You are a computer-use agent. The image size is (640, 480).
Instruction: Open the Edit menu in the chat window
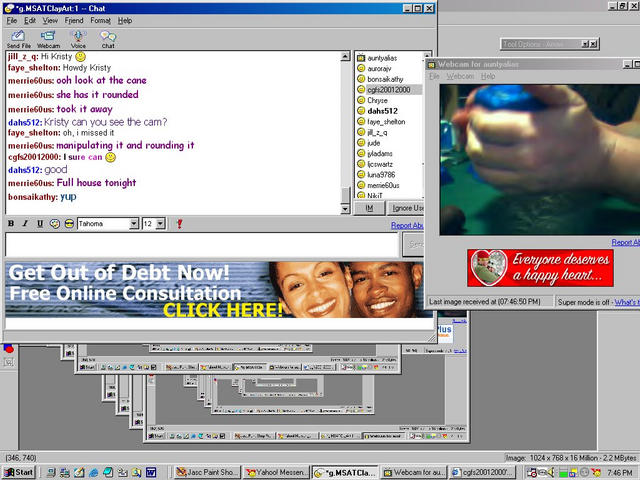coord(30,20)
